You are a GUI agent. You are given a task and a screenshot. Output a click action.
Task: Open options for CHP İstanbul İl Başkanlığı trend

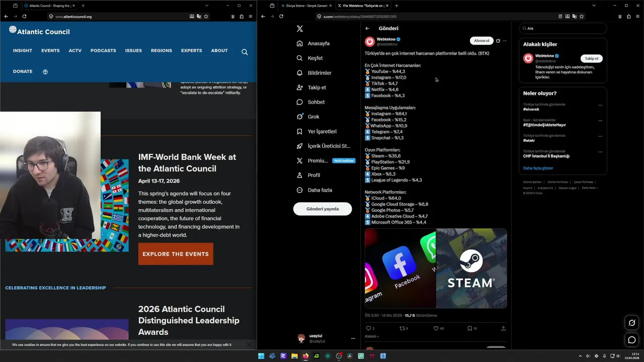pos(600,152)
